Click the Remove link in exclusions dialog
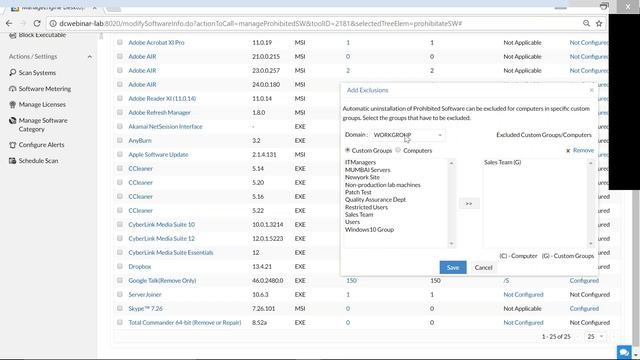Image resolution: width=640 pixels, height=360 pixels. tap(583, 151)
